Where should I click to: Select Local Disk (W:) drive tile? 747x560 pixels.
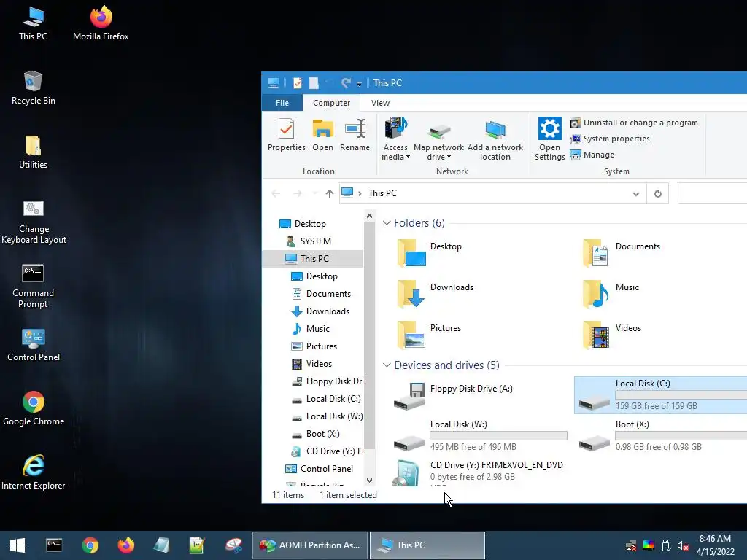[x=481, y=436]
